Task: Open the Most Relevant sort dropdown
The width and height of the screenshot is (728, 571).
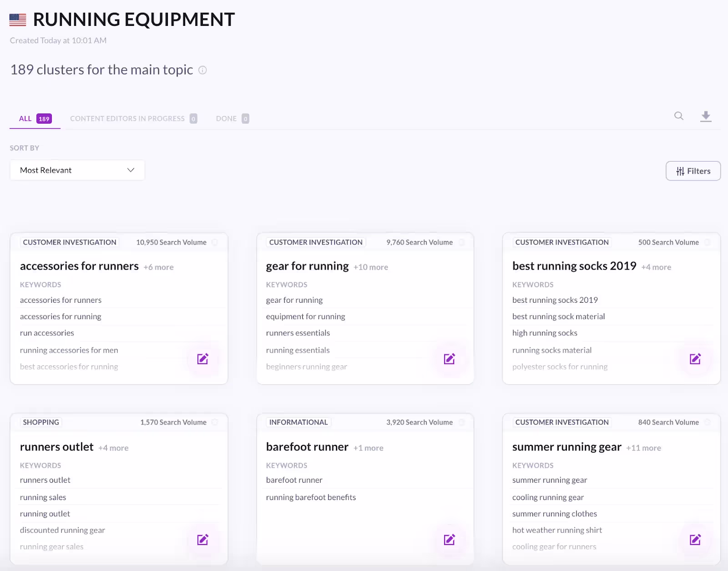Action: point(77,170)
